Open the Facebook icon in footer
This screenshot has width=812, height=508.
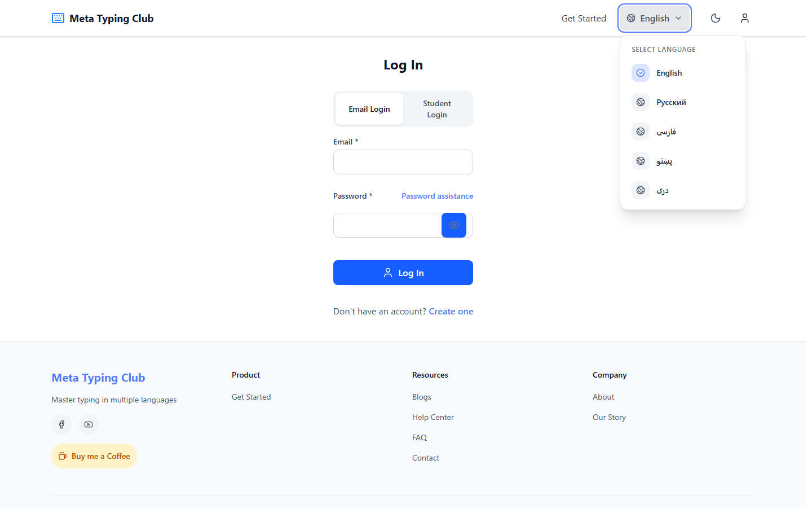click(61, 424)
